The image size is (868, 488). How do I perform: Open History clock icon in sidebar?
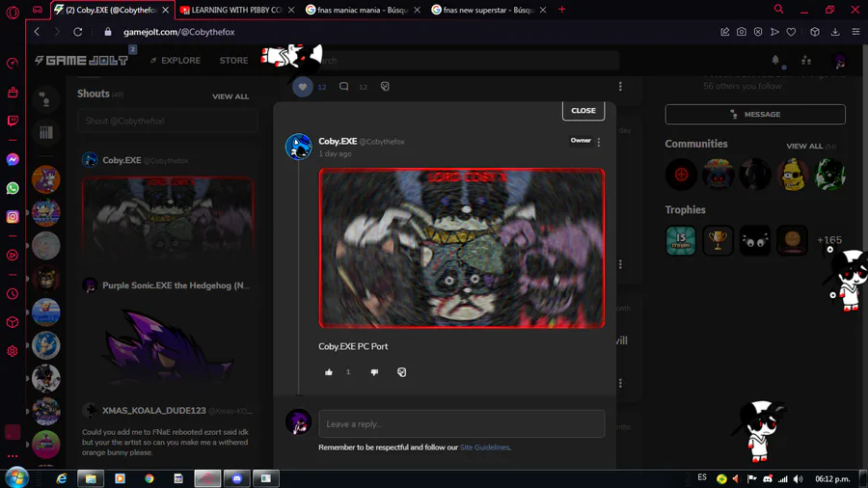[13, 294]
